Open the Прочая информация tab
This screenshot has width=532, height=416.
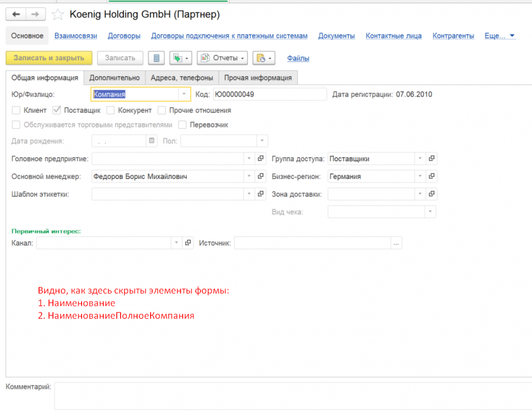tap(258, 78)
